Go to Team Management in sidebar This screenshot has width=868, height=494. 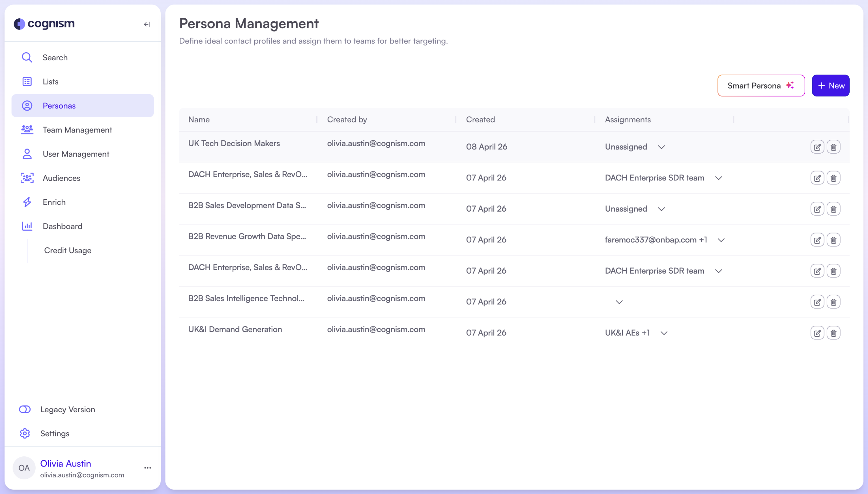click(x=77, y=130)
